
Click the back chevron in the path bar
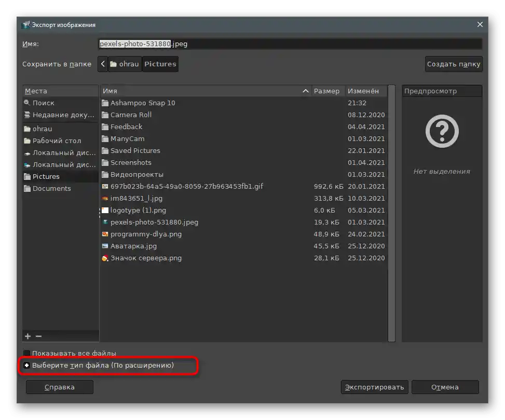point(103,64)
